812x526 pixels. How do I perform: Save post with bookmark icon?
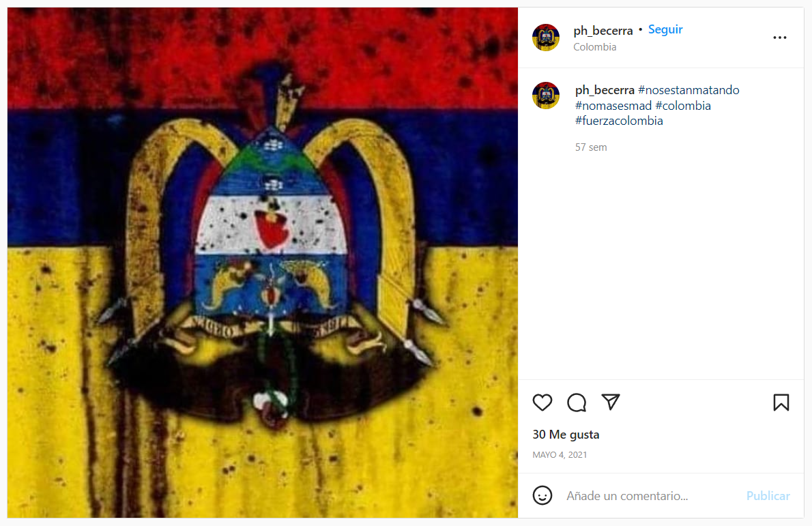point(781,403)
